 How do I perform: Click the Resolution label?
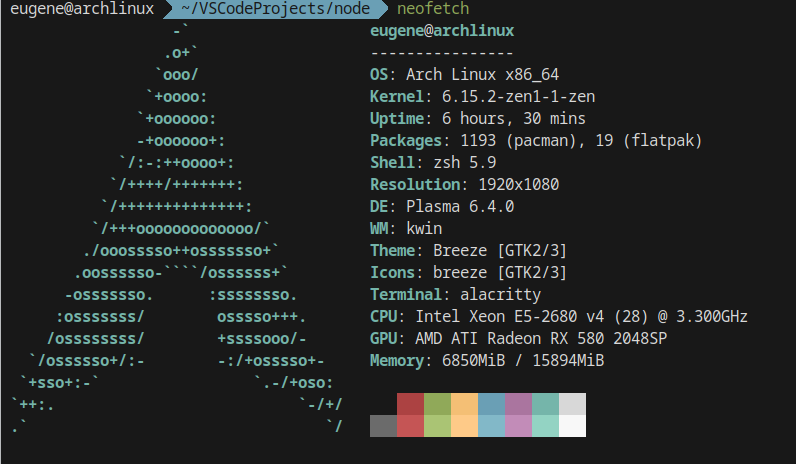click(x=414, y=184)
